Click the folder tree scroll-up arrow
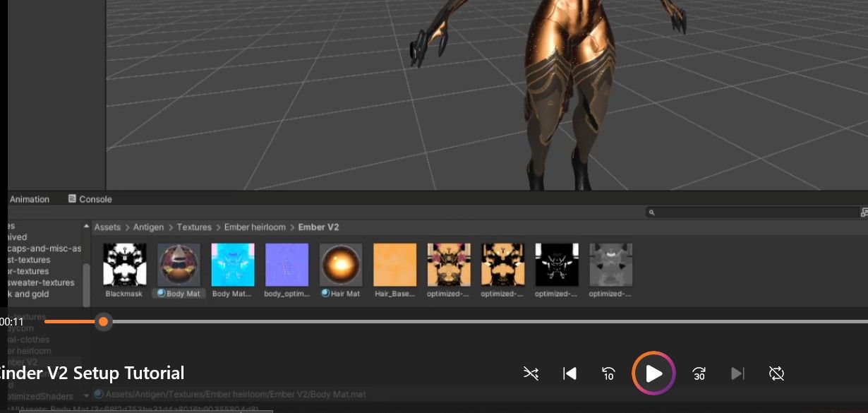This screenshot has width=868, height=413. point(87,227)
